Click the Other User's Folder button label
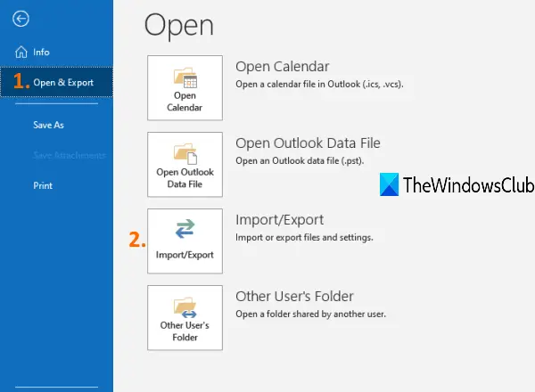The width and height of the screenshot is (535, 392). [185, 331]
